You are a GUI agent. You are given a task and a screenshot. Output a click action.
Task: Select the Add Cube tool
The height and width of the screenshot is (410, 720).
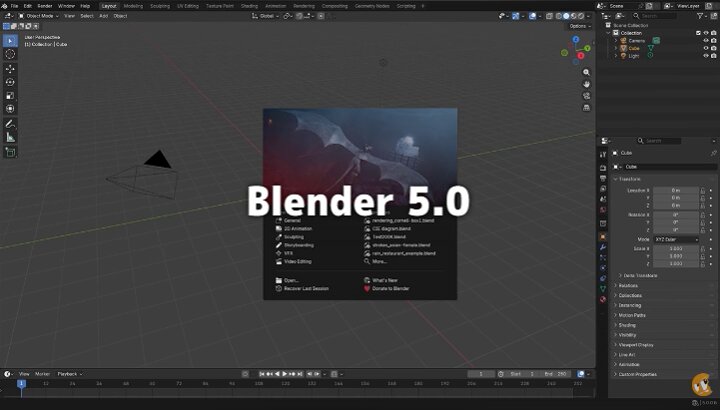10,152
